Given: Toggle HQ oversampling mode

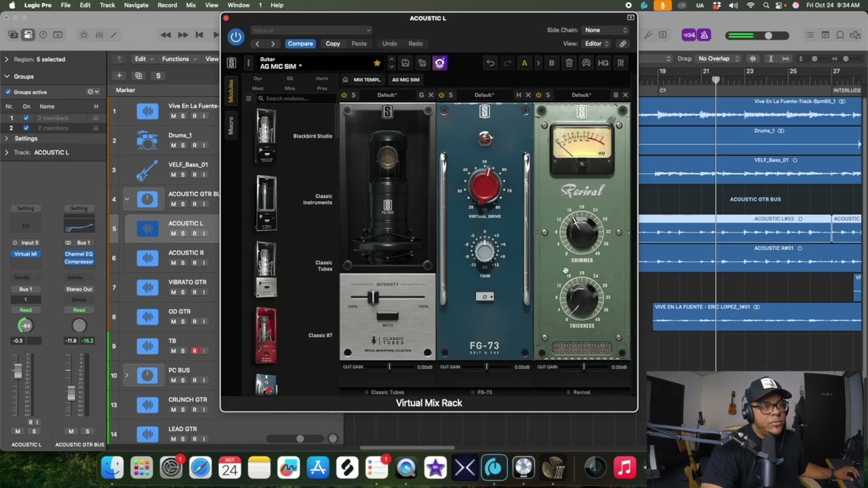Looking at the screenshot, I should [x=603, y=63].
